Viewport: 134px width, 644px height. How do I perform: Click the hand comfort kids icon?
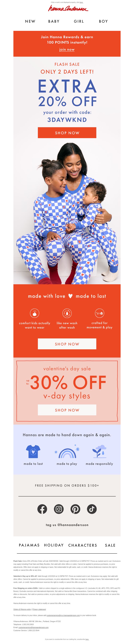[35, 313]
